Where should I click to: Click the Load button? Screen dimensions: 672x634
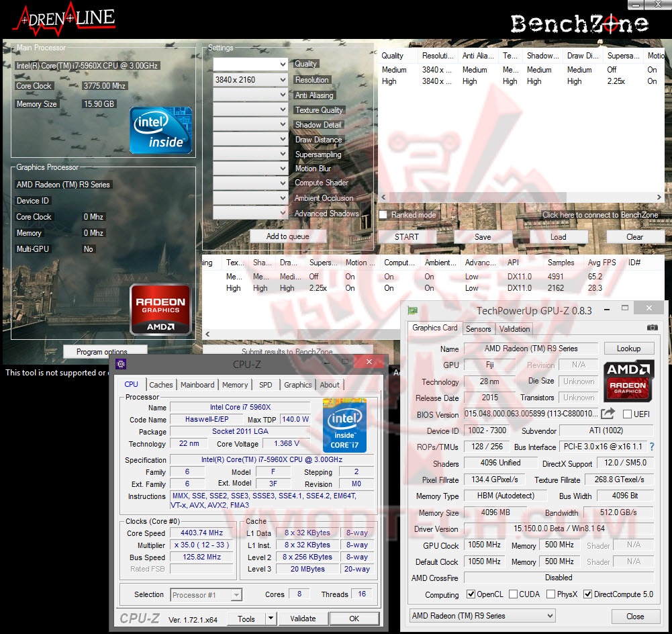[559, 236]
